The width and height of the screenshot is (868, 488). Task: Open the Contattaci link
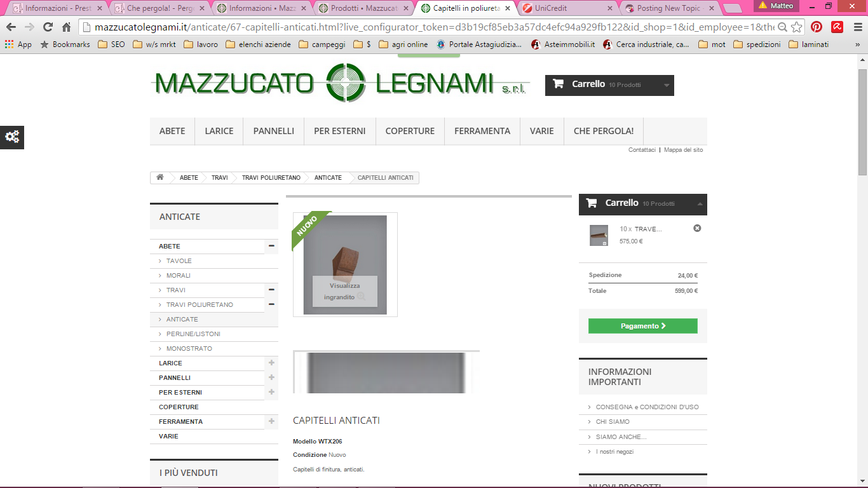click(642, 150)
